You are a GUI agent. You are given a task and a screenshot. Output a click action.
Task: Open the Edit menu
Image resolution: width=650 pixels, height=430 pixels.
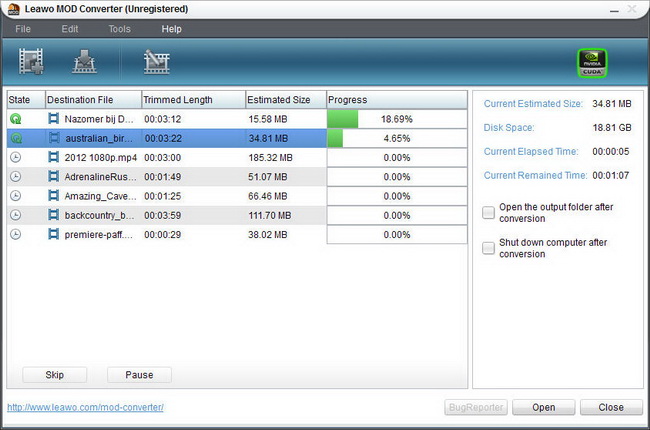(x=70, y=29)
